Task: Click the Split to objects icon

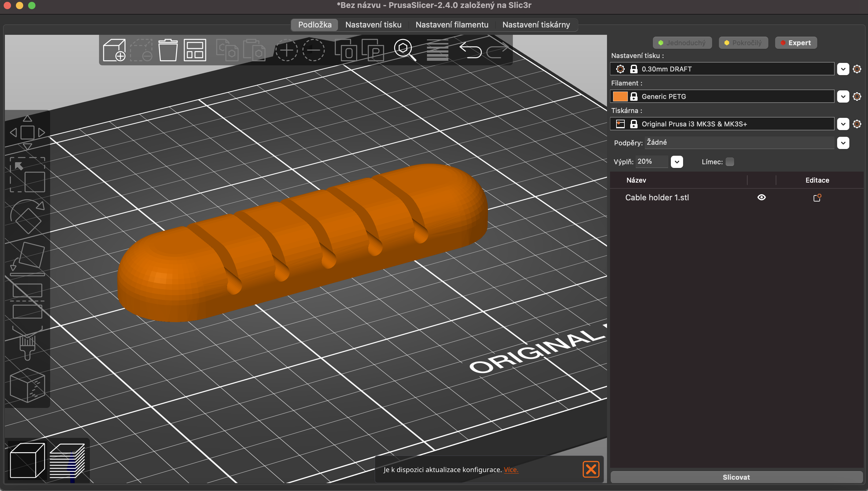Action: (x=346, y=50)
